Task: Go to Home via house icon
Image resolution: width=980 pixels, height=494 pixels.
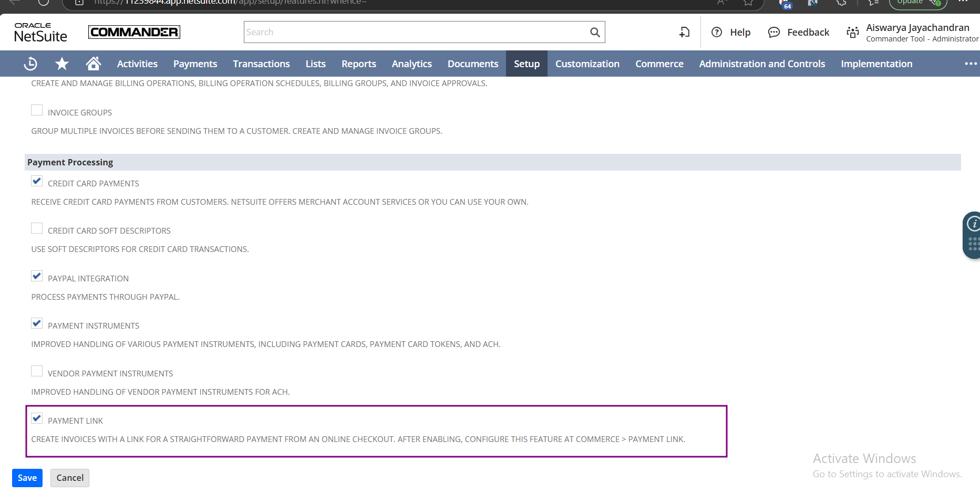Action: click(94, 64)
